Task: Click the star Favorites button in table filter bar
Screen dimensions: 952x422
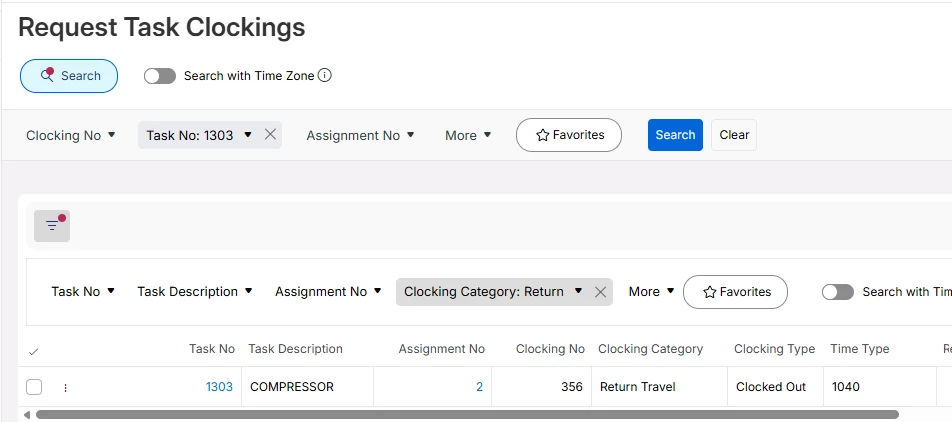Action: click(x=735, y=292)
